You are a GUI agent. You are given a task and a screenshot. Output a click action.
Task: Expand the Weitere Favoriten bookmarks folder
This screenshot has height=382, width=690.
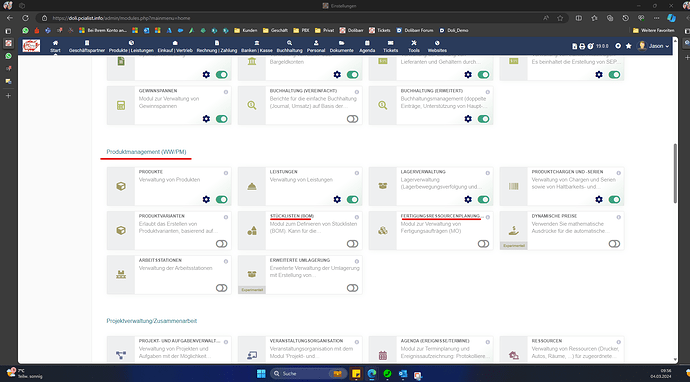[x=653, y=30]
